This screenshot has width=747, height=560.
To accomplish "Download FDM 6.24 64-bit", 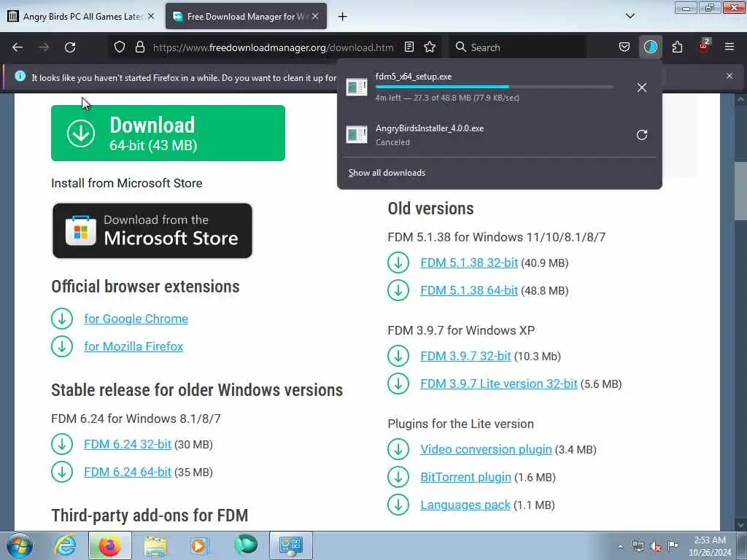I will point(127,472).
